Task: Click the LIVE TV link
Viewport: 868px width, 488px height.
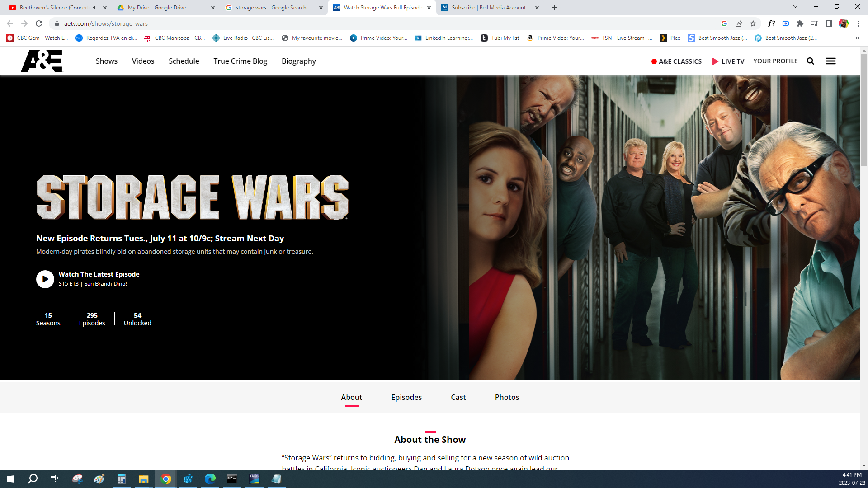Action: point(728,61)
